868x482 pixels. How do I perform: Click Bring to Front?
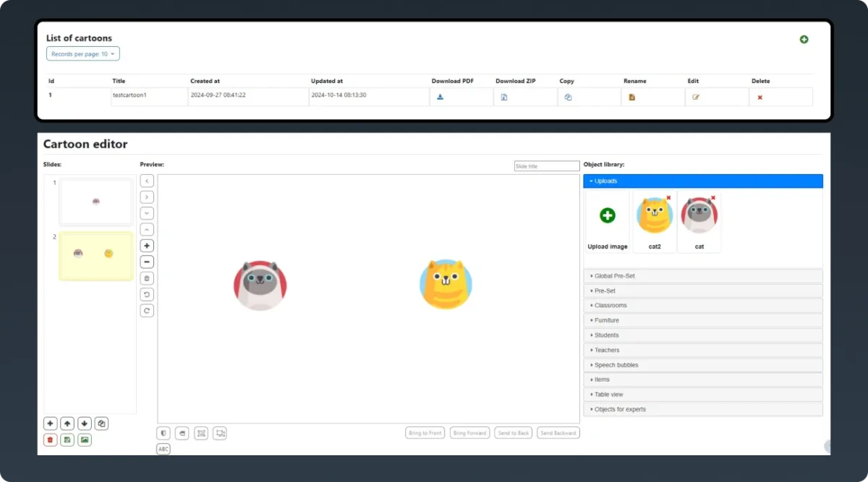click(x=425, y=433)
